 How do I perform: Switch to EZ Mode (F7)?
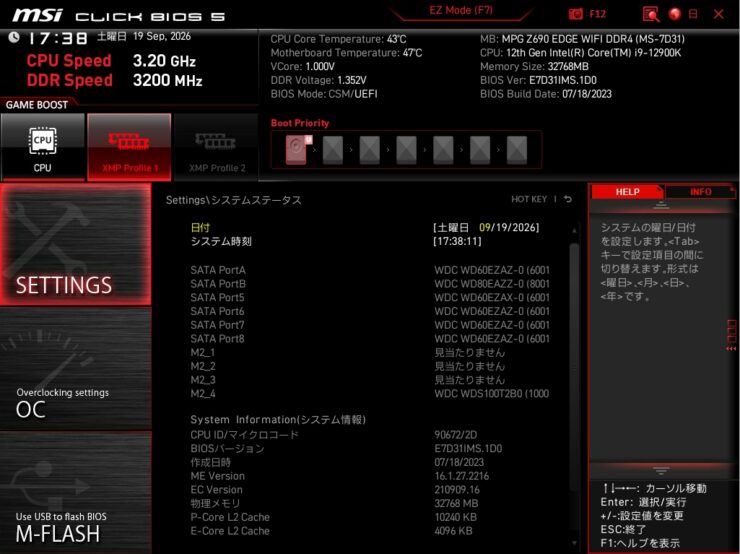[461, 10]
